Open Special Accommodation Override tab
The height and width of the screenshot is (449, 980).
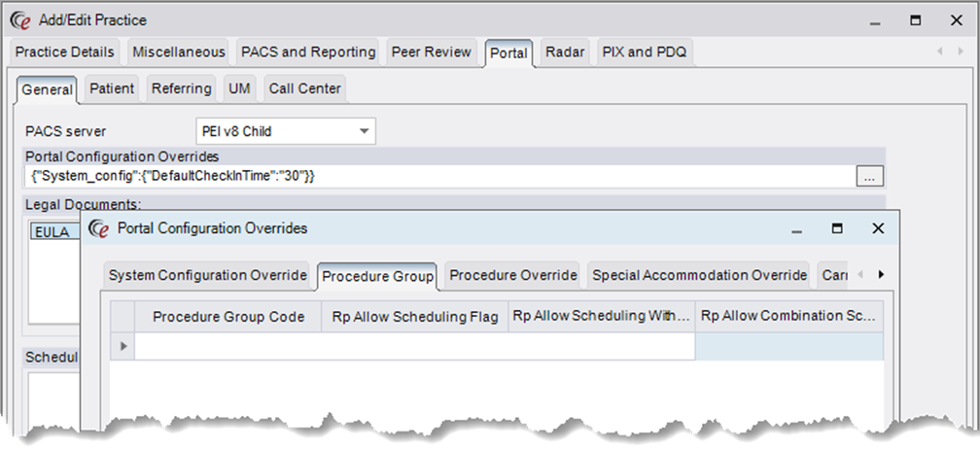click(x=699, y=275)
